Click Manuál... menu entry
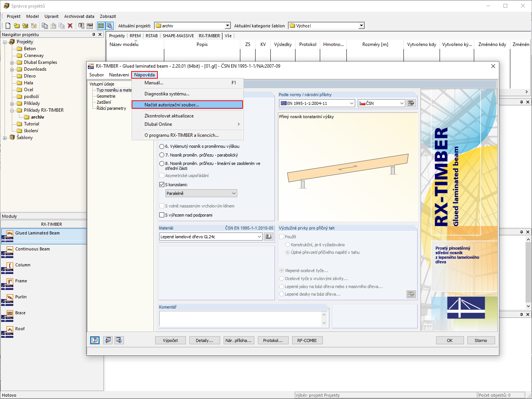The height and width of the screenshot is (399, 532). [187, 83]
